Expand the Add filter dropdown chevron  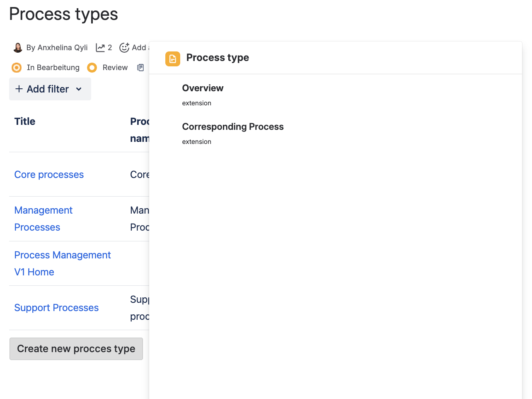(79, 89)
